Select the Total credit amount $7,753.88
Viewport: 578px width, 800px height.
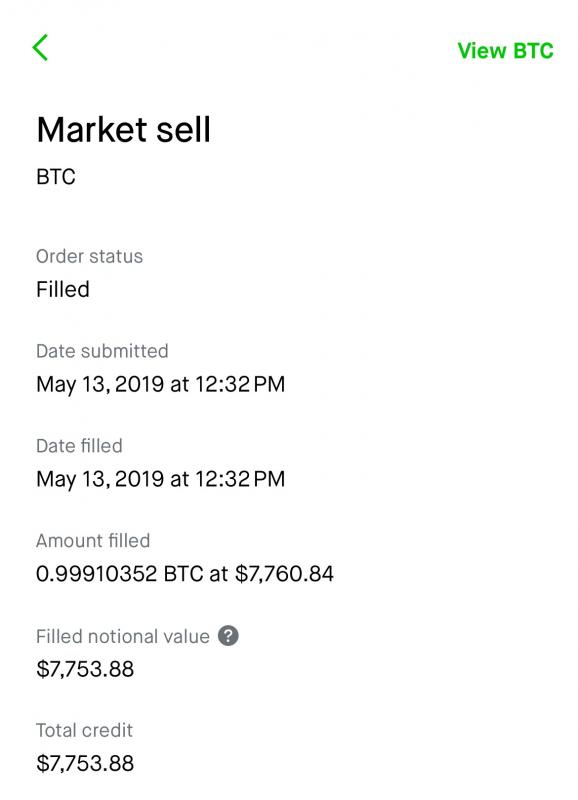(x=85, y=763)
